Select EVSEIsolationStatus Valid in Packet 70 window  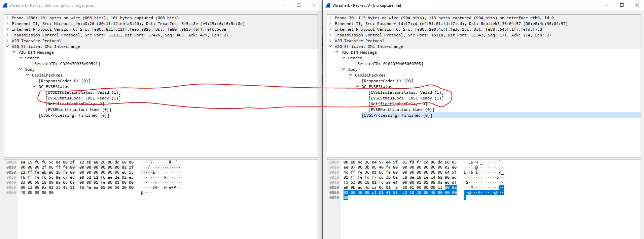[x=406, y=92]
